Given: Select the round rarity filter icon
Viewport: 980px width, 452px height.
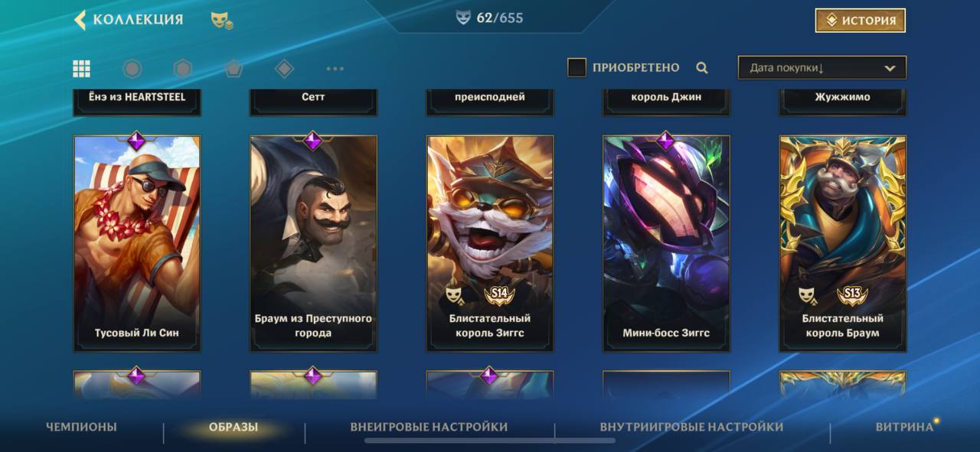Looking at the screenshot, I should coord(132,69).
